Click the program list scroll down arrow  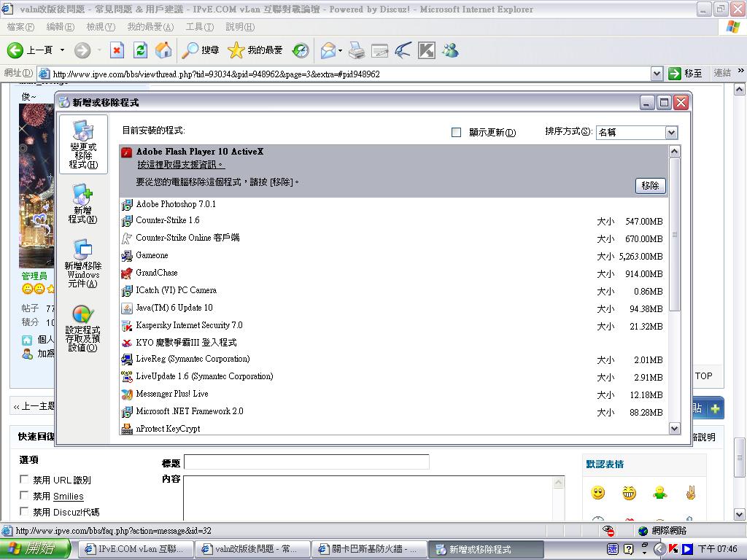coord(674,428)
